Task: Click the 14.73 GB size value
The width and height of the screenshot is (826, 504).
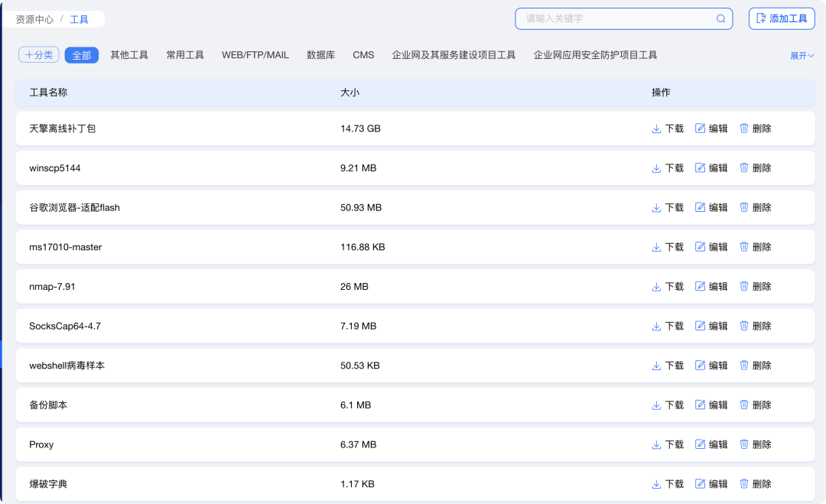Action: [x=360, y=128]
